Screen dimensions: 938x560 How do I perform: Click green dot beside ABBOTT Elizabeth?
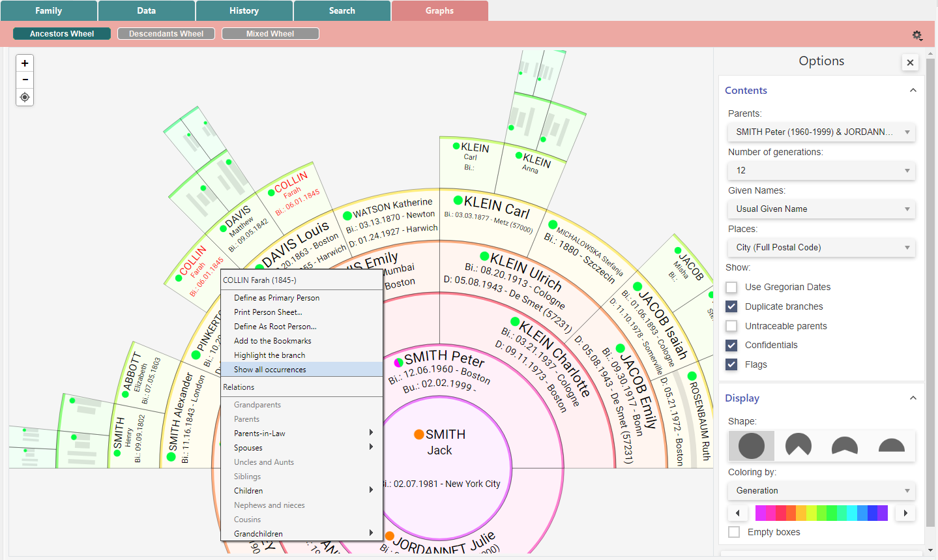126,394
